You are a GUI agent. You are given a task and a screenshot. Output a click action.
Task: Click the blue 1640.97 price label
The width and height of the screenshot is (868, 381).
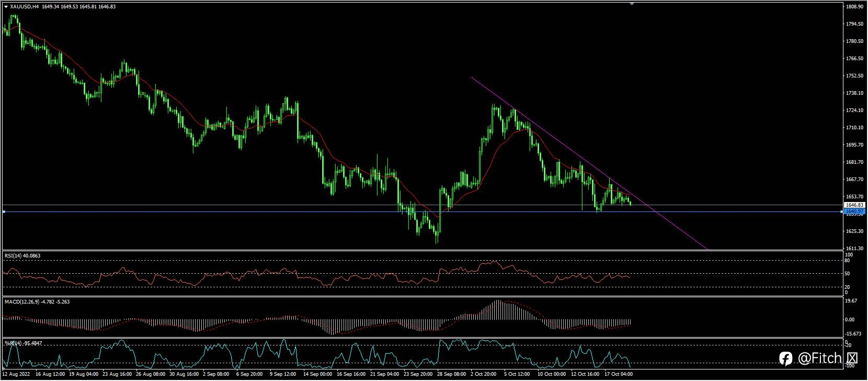point(854,211)
